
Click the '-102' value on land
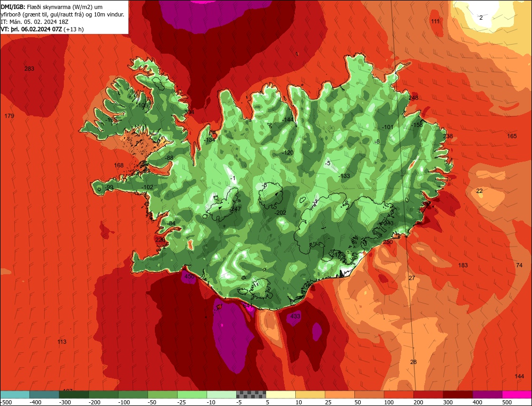[147, 187]
